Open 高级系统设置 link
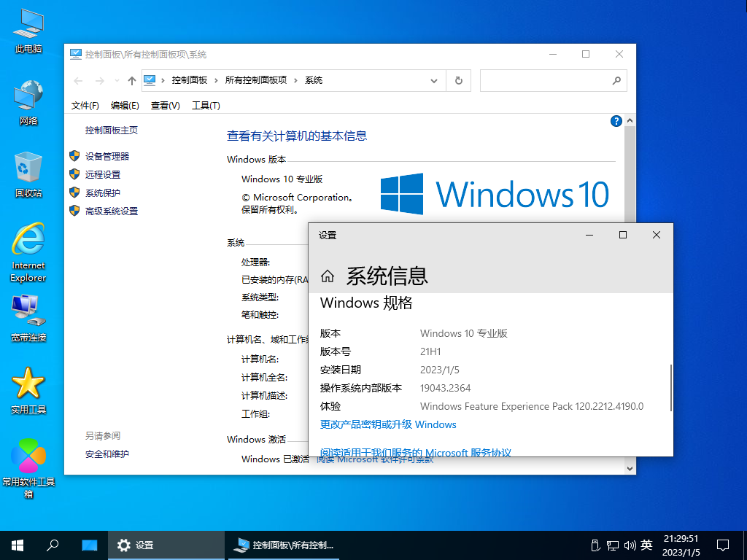The image size is (747, 560). [x=112, y=211]
